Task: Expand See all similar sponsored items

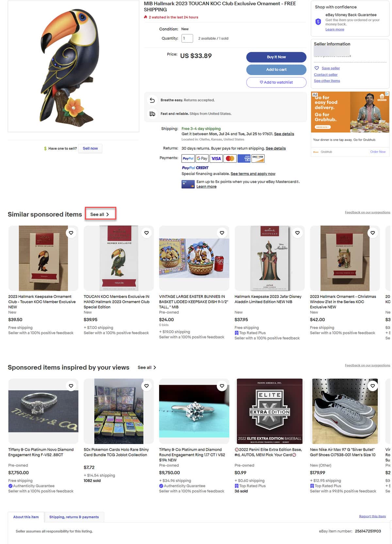Action: (100, 214)
